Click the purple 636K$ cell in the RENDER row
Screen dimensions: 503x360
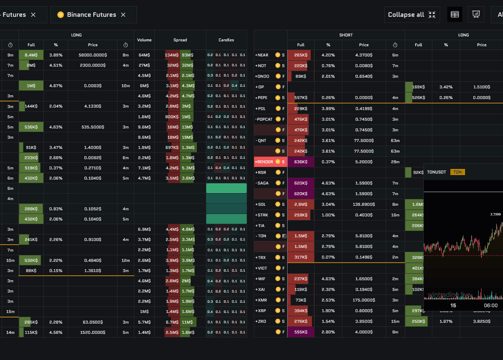click(x=301, y=162)
